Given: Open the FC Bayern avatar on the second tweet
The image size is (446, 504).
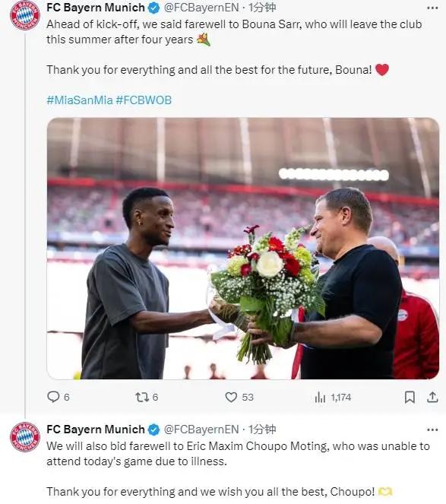Looking at the screenshot, I should tap(25, 437).
